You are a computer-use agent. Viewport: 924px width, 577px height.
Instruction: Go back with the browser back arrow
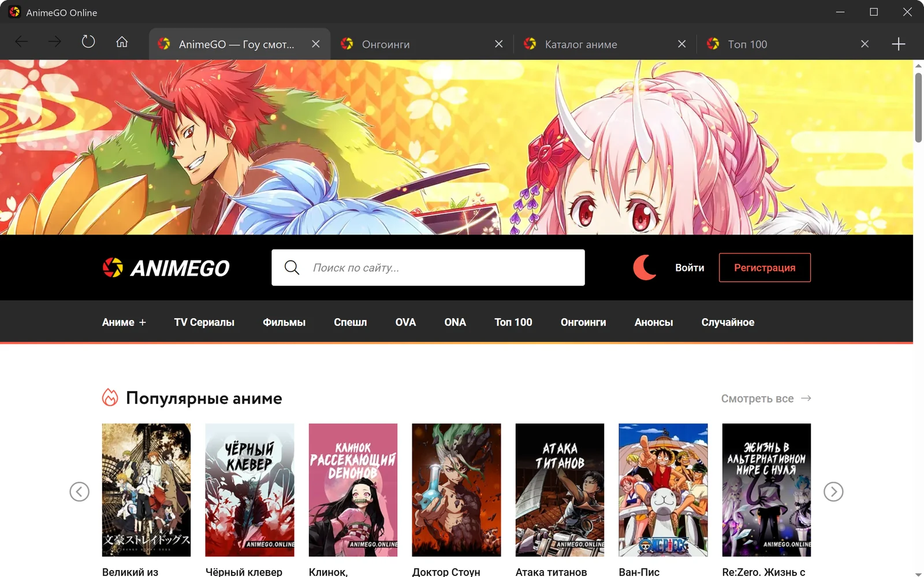pos(21,42)
